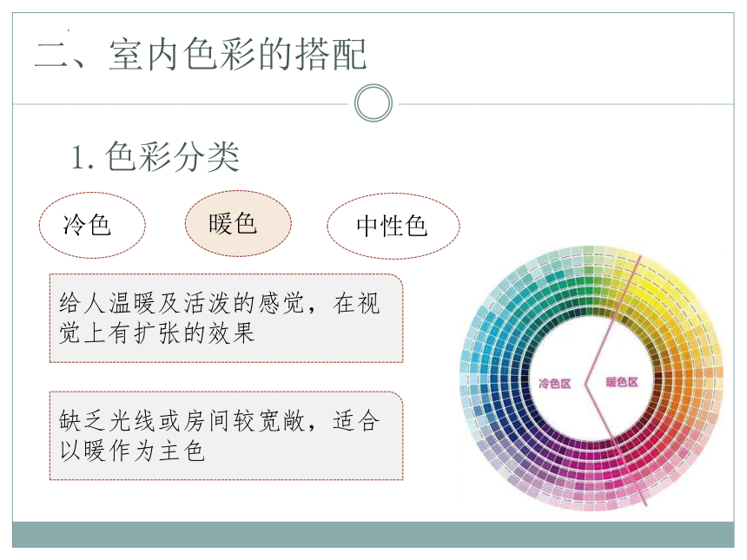Click the 冷色区 label inside color wheel
This screenshot has height=560, width=747.
(554, 384)
